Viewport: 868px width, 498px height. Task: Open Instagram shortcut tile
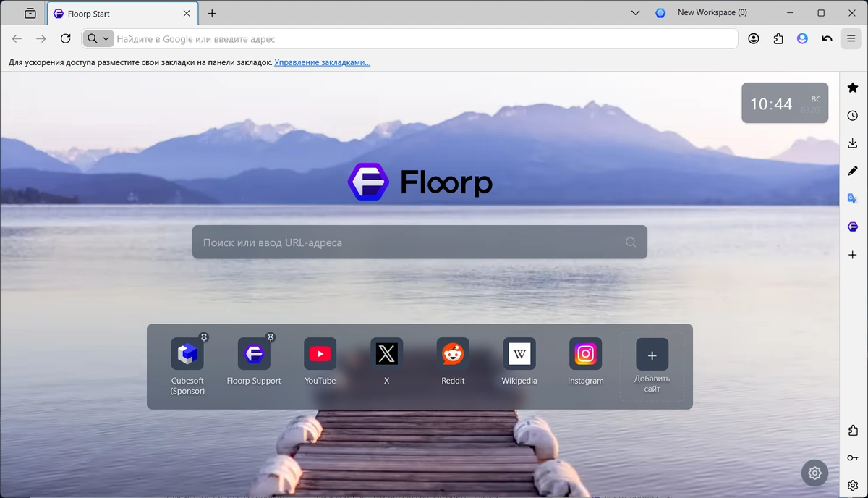586,362
